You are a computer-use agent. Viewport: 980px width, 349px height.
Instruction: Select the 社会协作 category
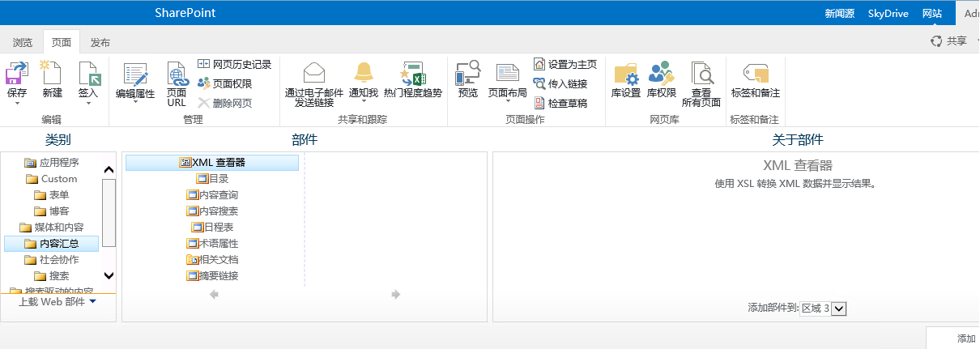(52, 260)
